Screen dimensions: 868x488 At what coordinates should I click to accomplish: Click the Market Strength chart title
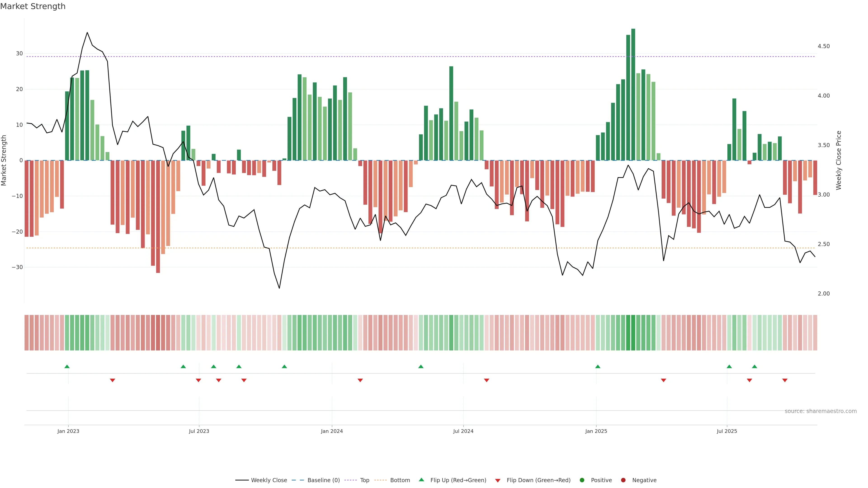point(33,6)
